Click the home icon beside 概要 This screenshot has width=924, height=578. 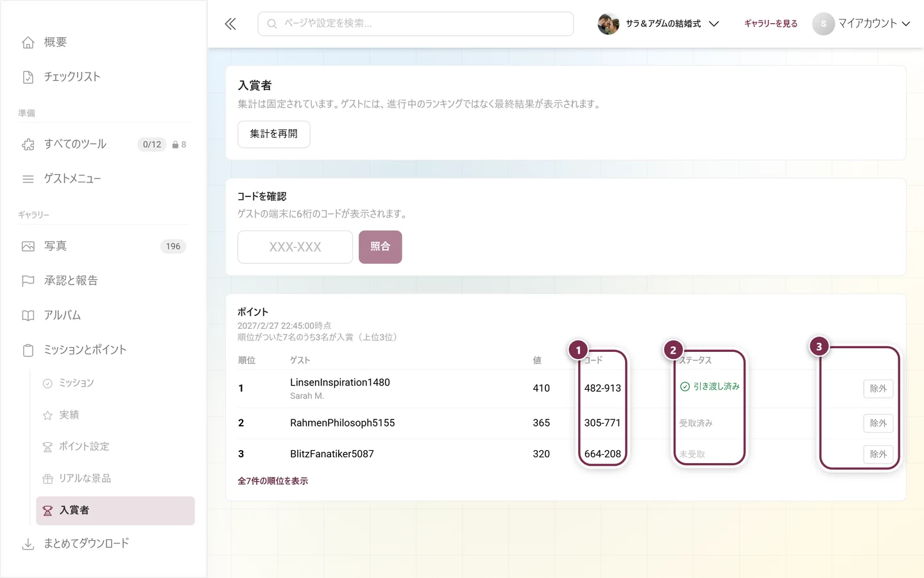28,42
